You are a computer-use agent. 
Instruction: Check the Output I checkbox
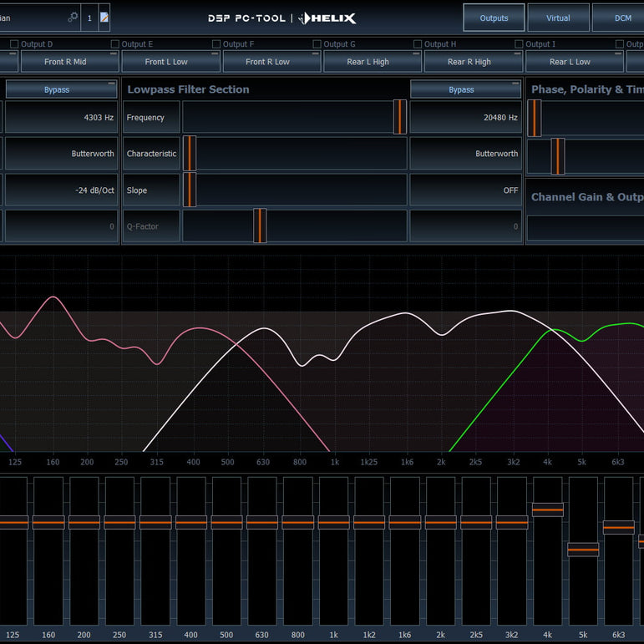pyautogui.click(x=520, y=44)
